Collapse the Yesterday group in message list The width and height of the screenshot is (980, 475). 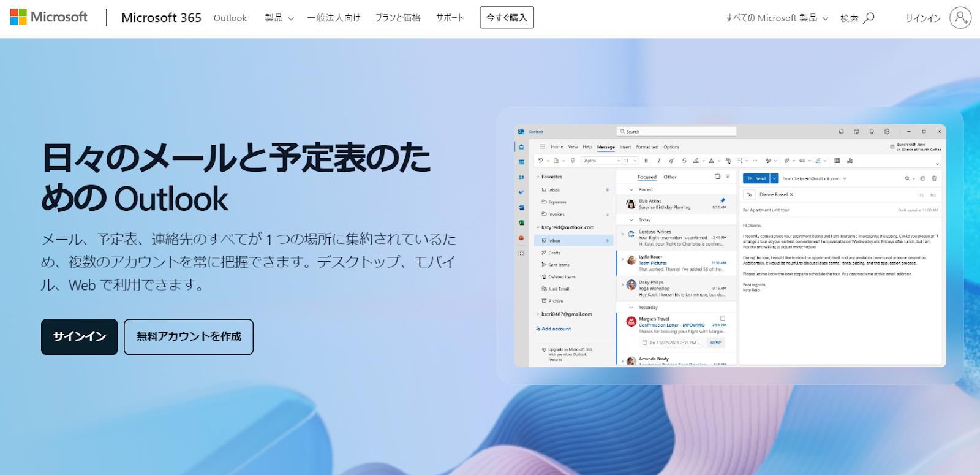click(x=631, y=307)
